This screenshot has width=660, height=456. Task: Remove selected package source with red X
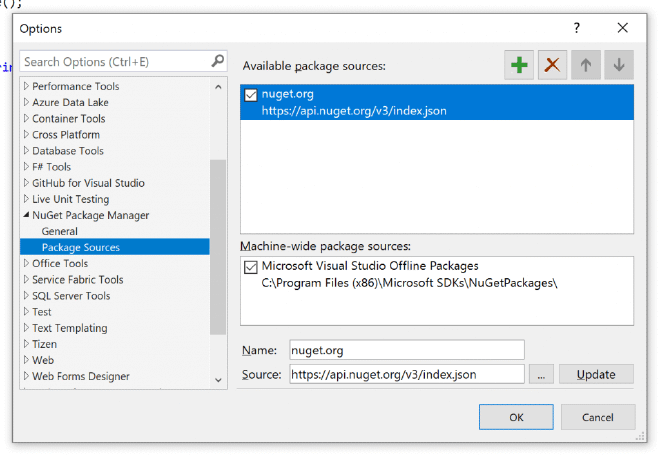(x=552, y=65)
